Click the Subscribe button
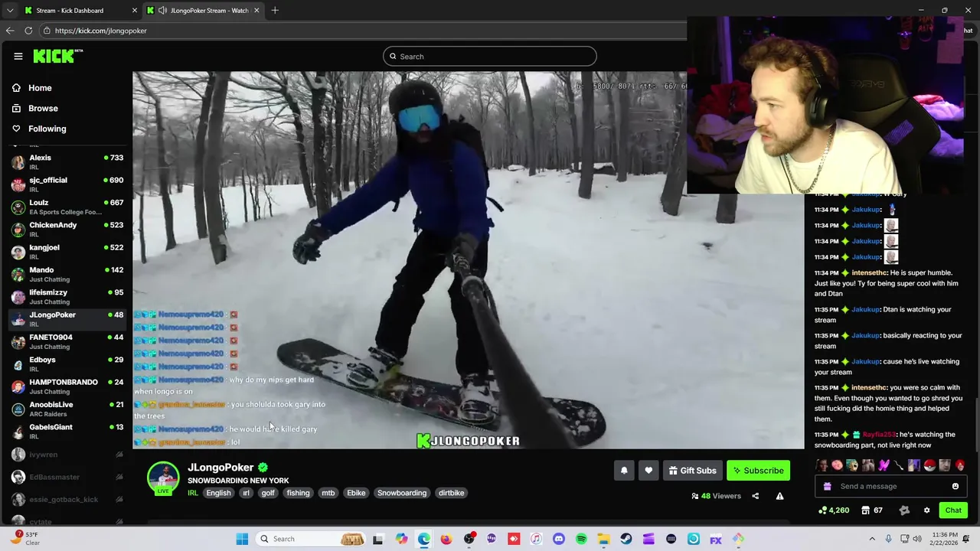Viewport: 980px width, 551px height. [758, 471]
